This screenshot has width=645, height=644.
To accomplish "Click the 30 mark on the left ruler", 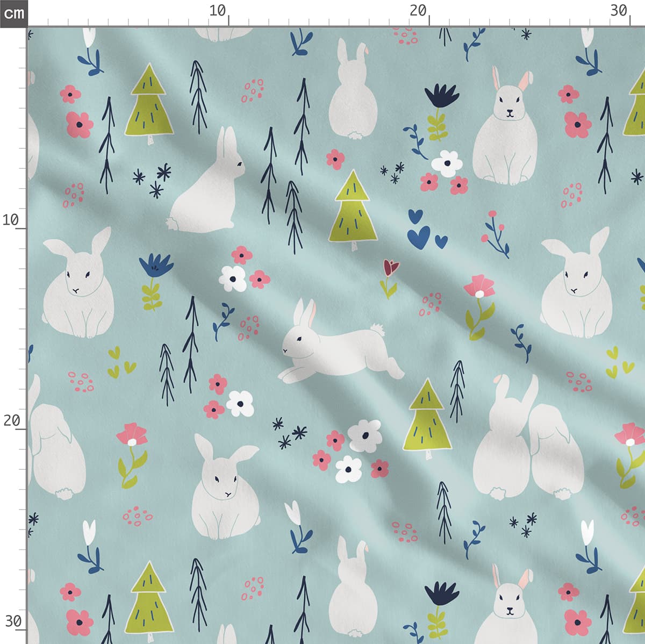I will tap(13, 621).
